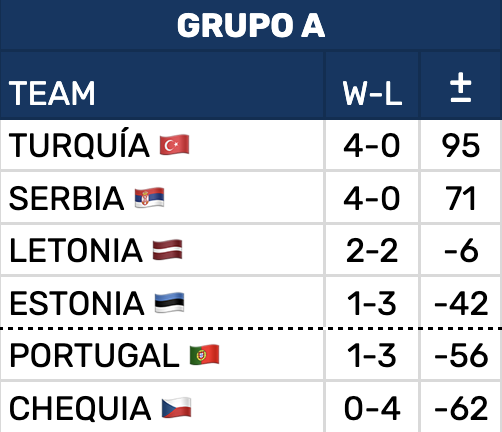The width and height of the screenshot is (502, 432).
Task: Click the Czech Republic flag icon
Action: pyautogui.click(x=176, y=407)
